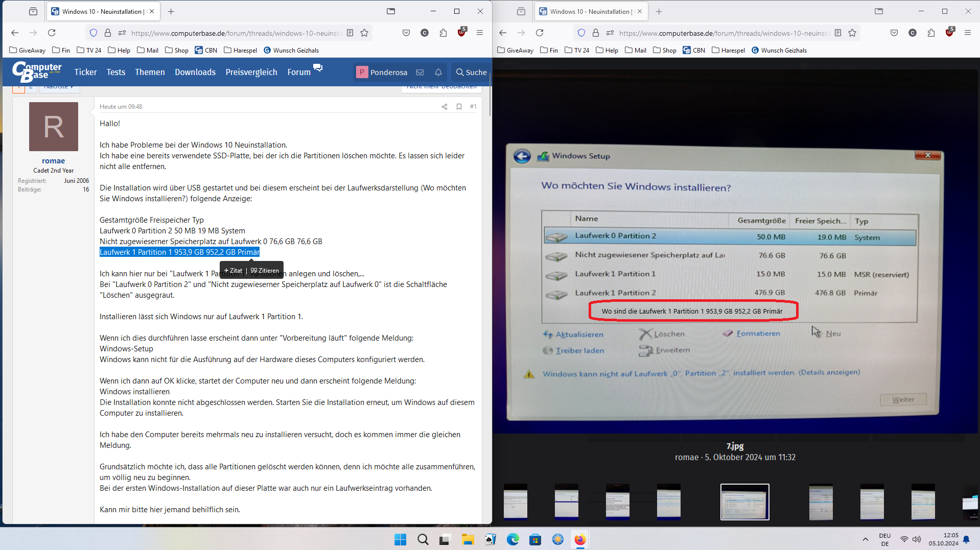Image resolution: width=980 pixels, height=550 pixels.
Task: Click +Zitat in the selection popup
Action: (233, 271)
